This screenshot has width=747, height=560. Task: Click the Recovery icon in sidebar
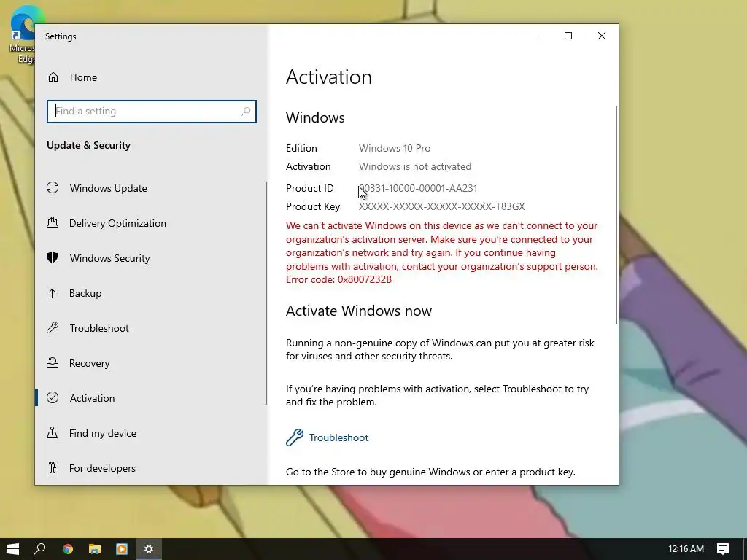click(53, 363)
